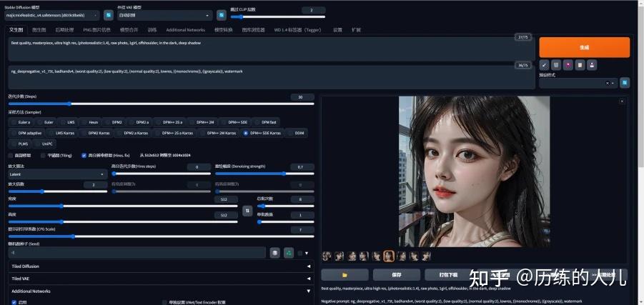Open the WD 1.4 Tagger tab

coord(298,30)
